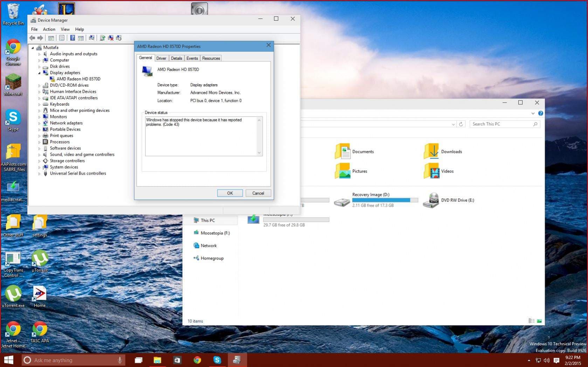Click the Help icon in This PC window
588x367 pixels.
point(541,113)
